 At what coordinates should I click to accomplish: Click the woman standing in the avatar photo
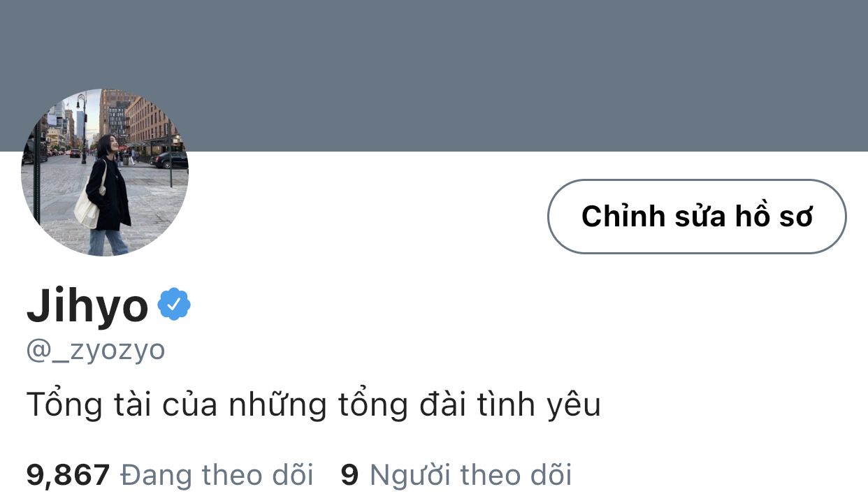pos(108,194)
